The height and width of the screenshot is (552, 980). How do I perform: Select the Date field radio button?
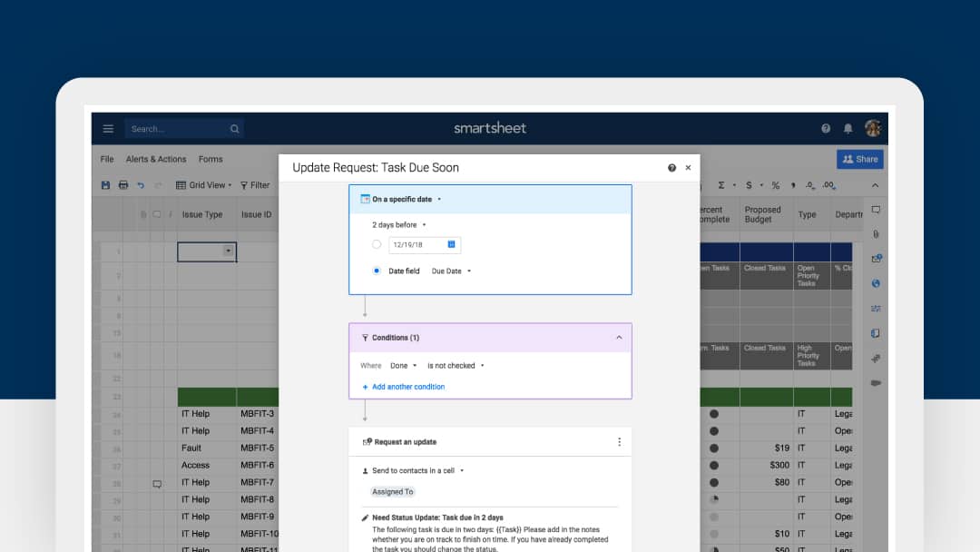[377, 271]
